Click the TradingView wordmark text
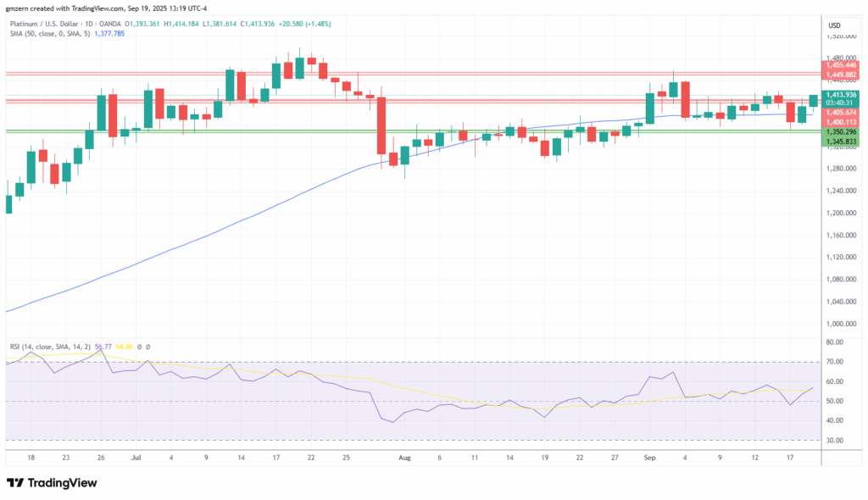Image resolution: width=868 pixels, height=500 pixels. [x=64, y=483]
